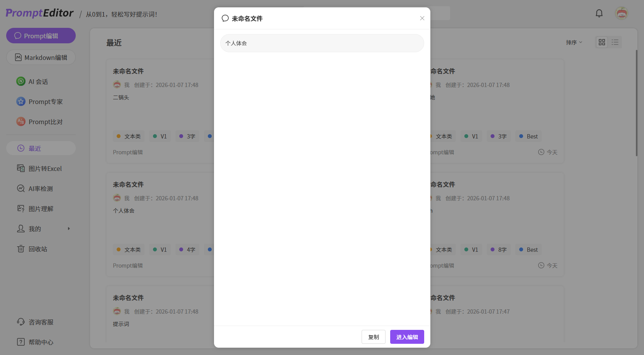644x355 pixels.
Task: Click the 个人体会 prompt text box
Action: [322, 43]
